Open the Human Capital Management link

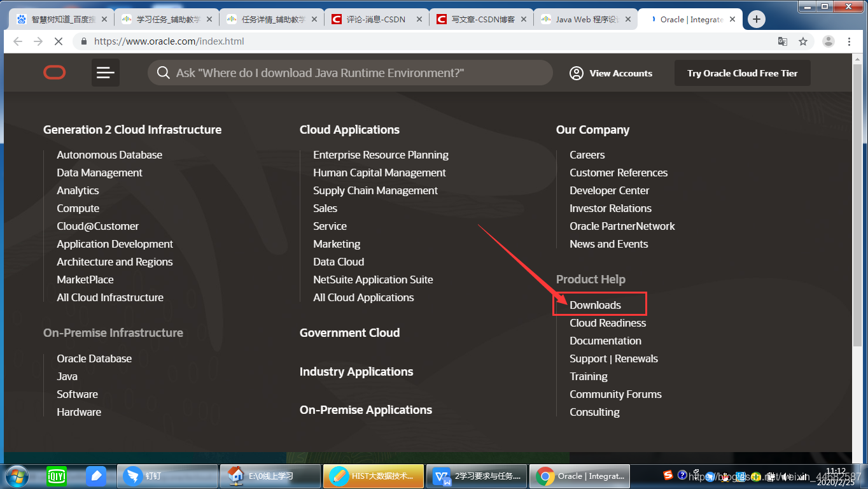point(379,173)
